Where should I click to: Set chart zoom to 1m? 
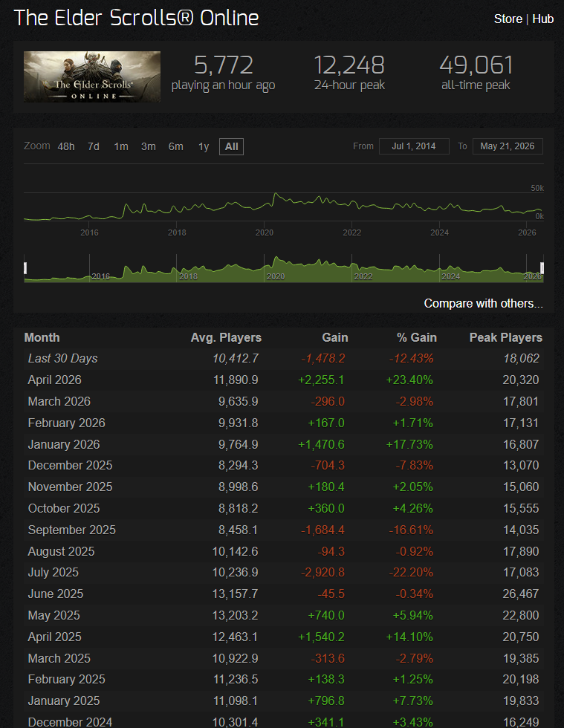pos(121,147)
